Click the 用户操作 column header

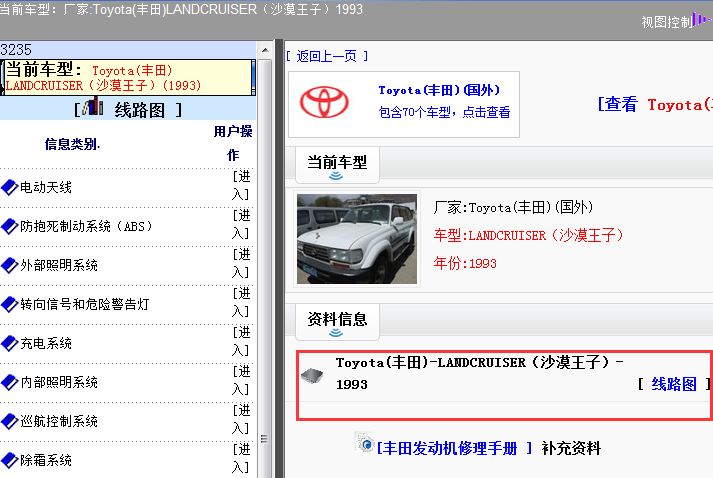pos(233,143)
